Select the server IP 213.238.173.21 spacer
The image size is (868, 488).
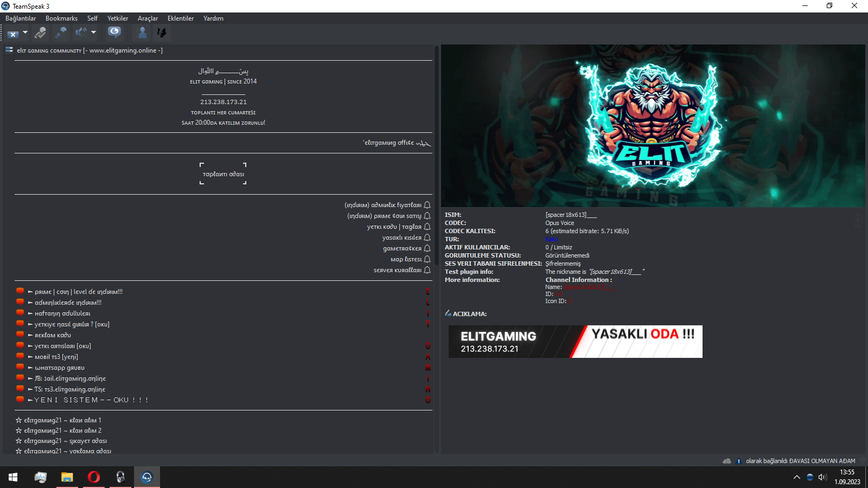[x=224, y=102]
